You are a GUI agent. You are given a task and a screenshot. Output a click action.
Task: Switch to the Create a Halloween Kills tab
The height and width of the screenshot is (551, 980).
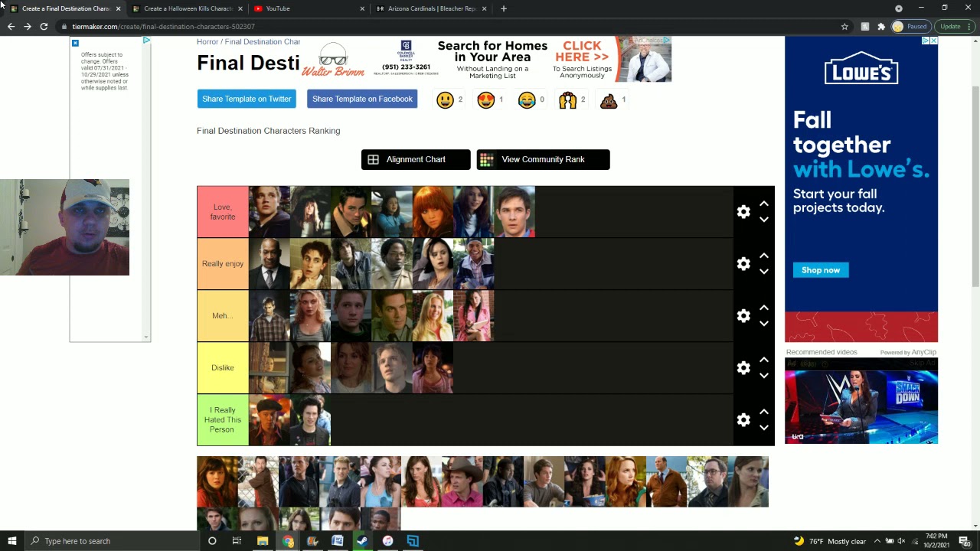pos(188,8)
